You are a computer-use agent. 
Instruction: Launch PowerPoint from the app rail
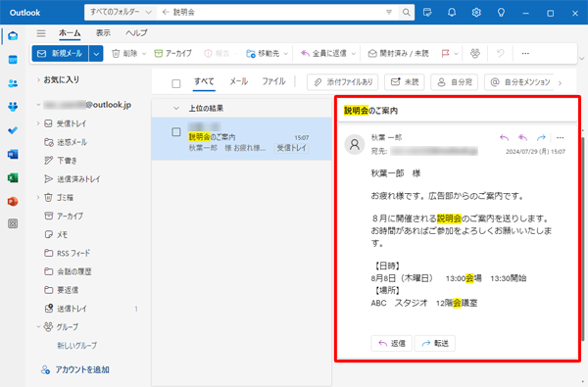(x=13, y=202)
